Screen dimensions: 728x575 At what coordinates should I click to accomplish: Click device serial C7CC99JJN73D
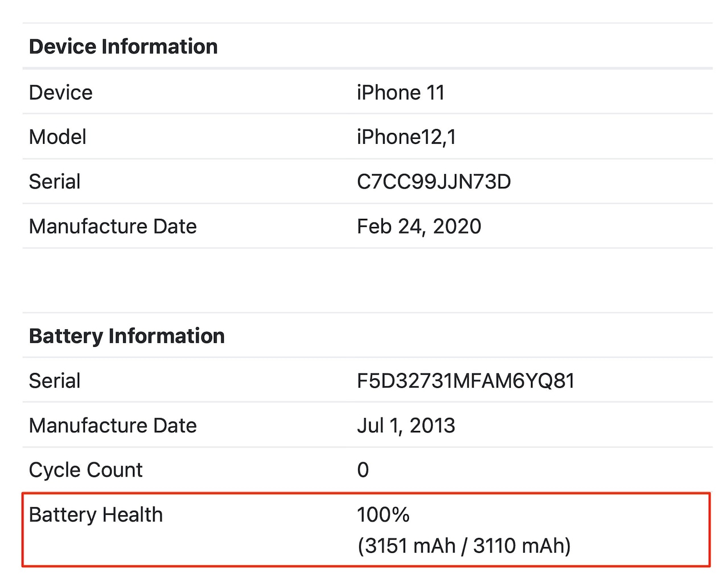433,181
